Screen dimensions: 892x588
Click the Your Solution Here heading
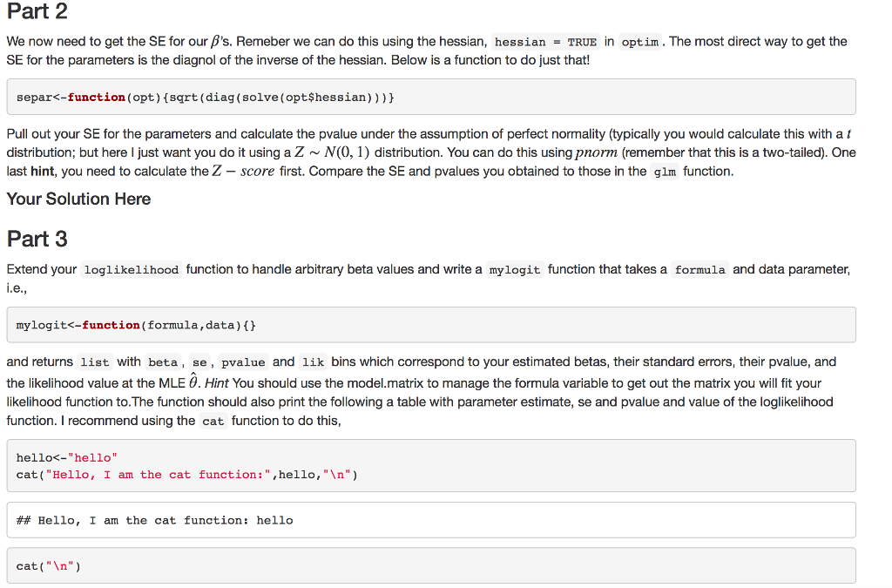pyautogui.click(x=78, y=199)
